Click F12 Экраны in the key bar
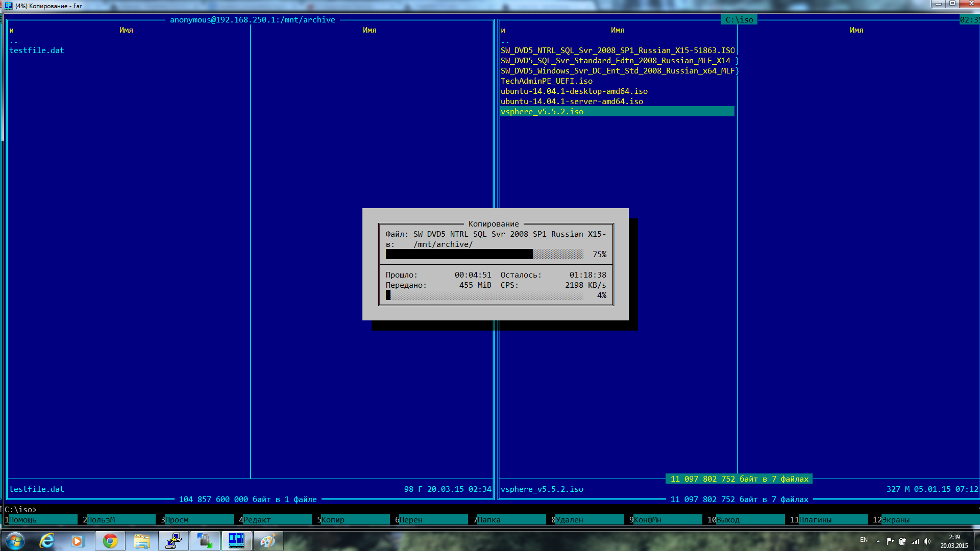 926,519
